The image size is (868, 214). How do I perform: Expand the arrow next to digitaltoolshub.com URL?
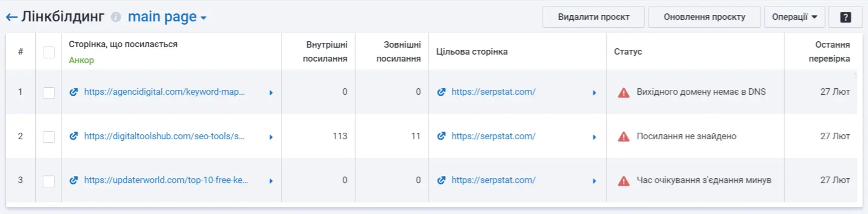271,137
